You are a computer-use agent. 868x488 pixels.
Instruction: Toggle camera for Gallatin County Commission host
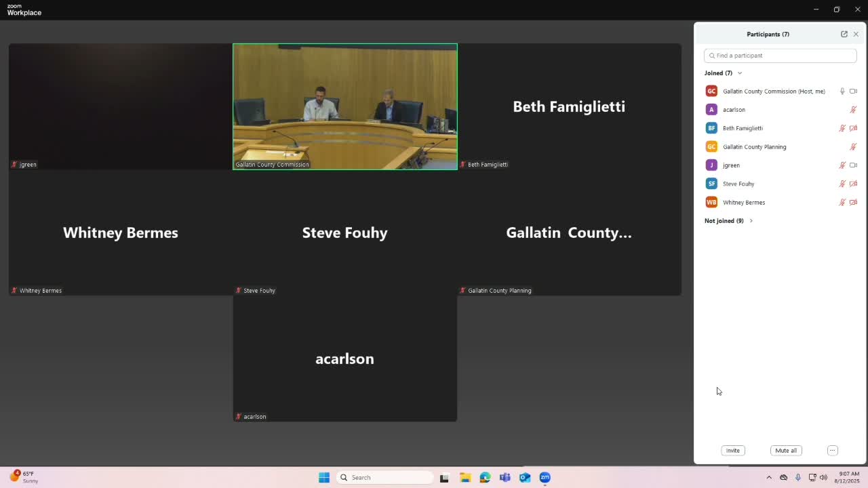click(x=853, y=91)
